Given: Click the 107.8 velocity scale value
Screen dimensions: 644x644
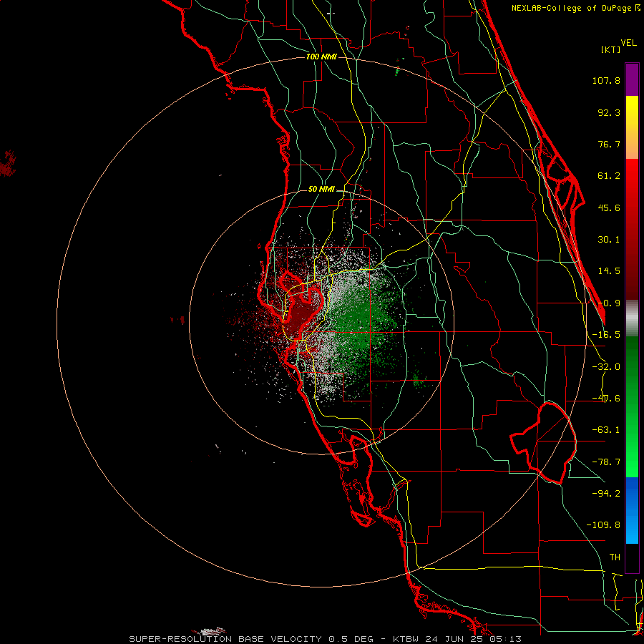Looking at the screenshot, I should [x=606, y=80].
